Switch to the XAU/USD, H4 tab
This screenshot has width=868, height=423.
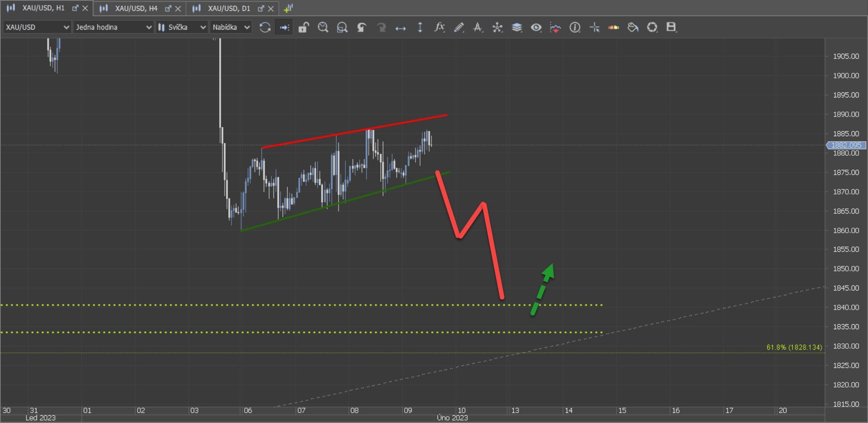pyautogui.click(x=136, y=8)
